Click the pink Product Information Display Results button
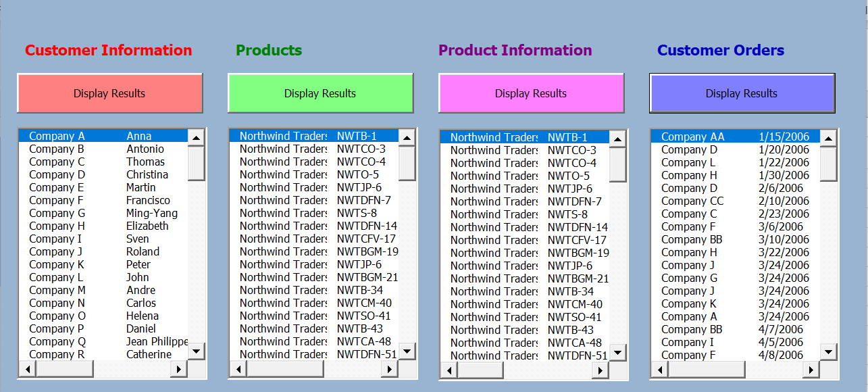868x392 pixels. pyautogui.click(x=531, y=93)
